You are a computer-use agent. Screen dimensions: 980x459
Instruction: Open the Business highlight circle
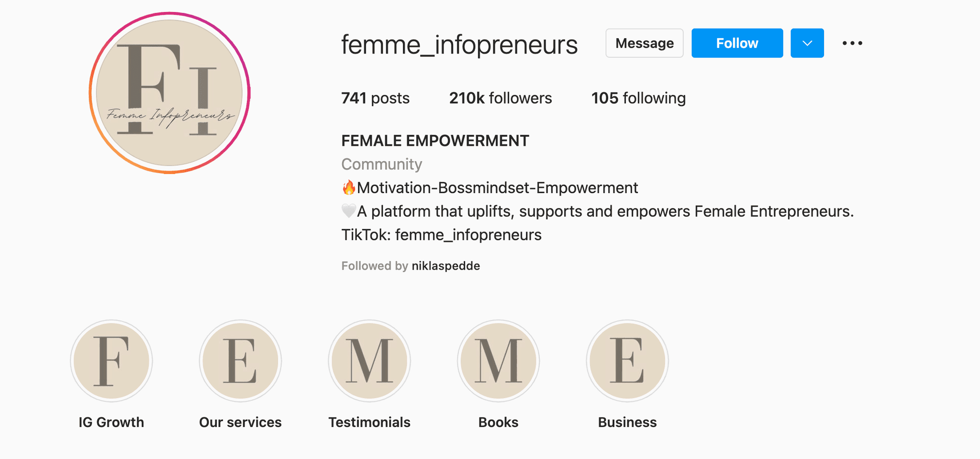click(627, 361)
